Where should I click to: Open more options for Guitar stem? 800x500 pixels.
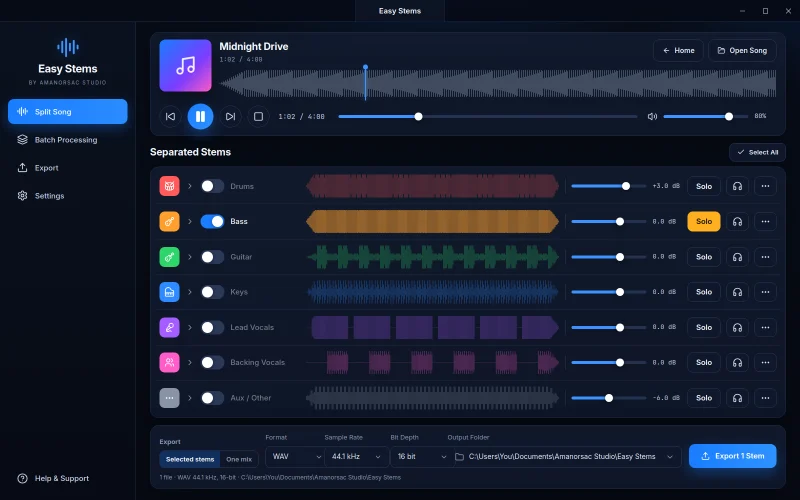coord(765,257)
